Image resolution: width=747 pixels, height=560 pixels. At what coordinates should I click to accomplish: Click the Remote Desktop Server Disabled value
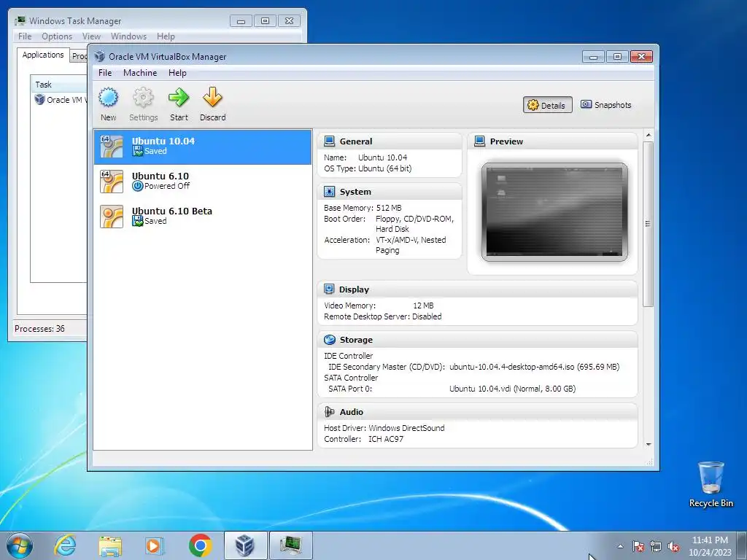[x=427, y=316]
